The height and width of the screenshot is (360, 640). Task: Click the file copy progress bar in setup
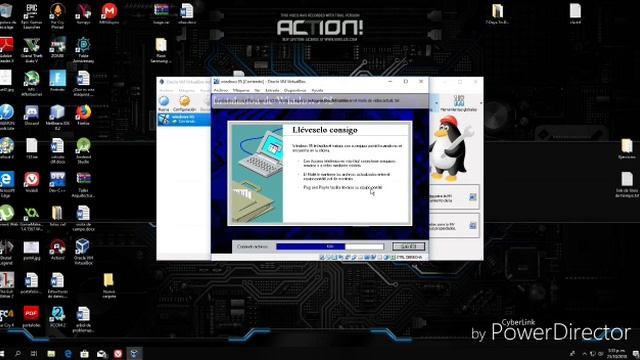330,247
